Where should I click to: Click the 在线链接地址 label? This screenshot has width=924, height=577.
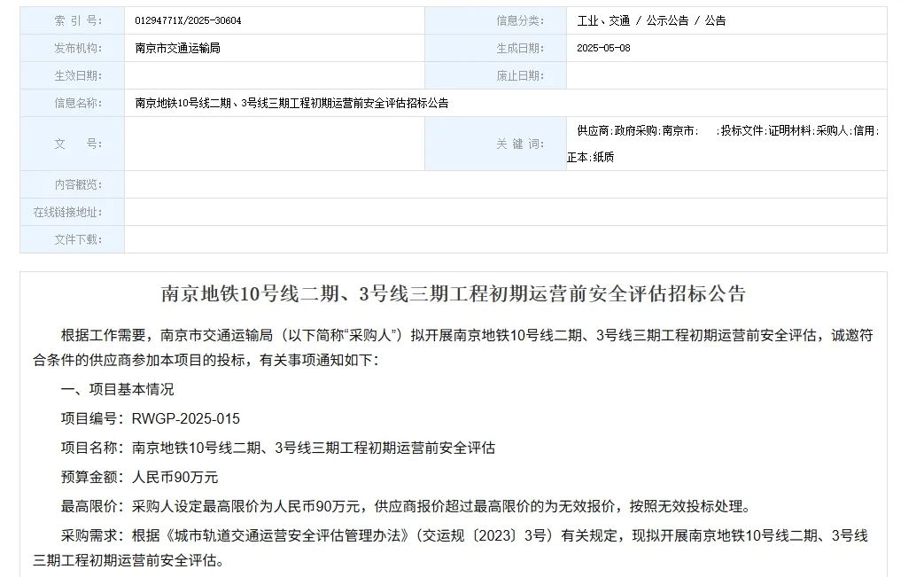[x=67, y=212]
